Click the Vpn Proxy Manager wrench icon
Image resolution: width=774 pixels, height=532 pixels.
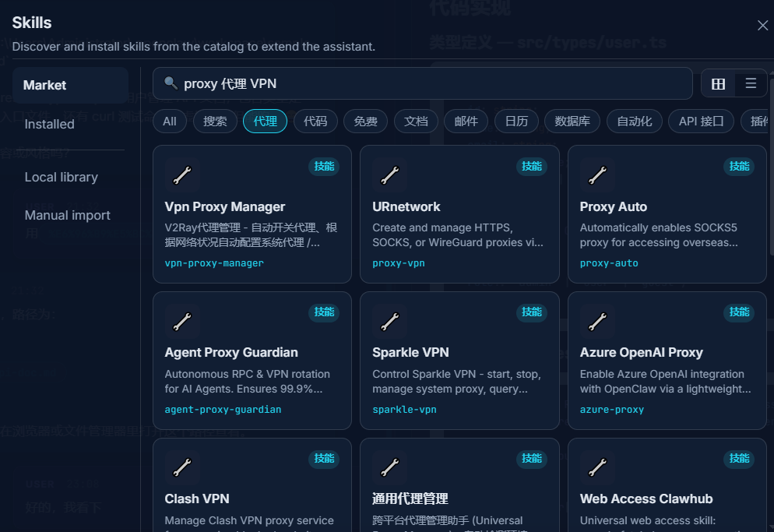coord(182,175)
